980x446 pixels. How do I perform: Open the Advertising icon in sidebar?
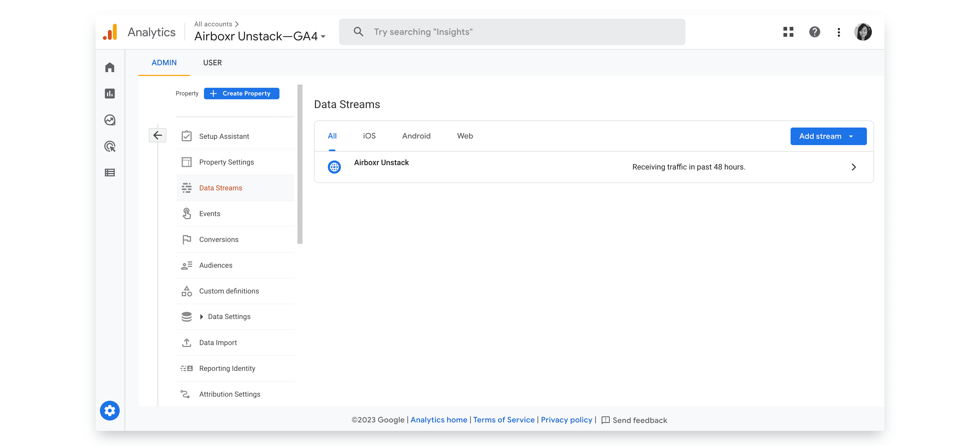point(110,146)
